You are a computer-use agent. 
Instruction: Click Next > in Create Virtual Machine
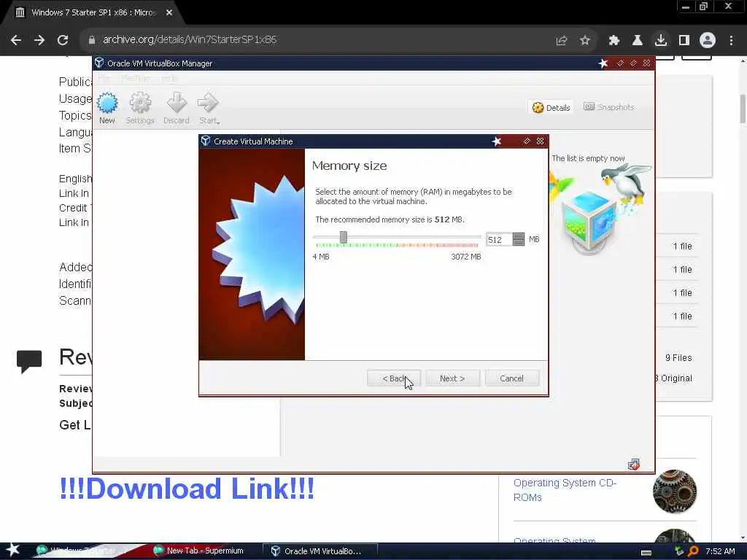tap(452, 378)
